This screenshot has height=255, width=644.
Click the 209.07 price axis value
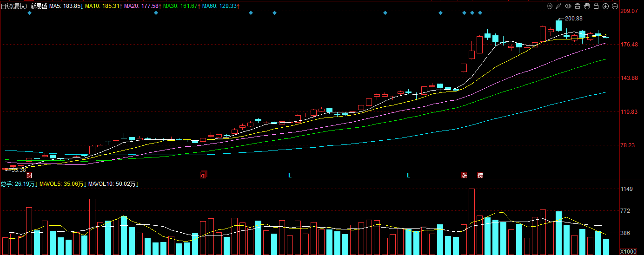pos(629,11)
